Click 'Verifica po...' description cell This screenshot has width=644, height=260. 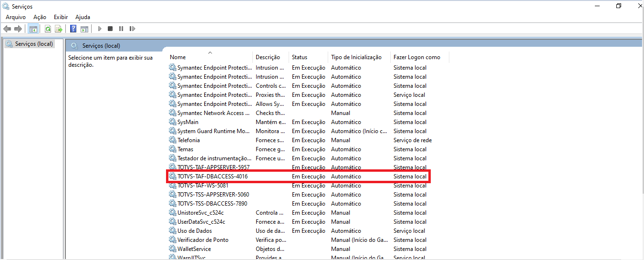click(x=271, y=240)
